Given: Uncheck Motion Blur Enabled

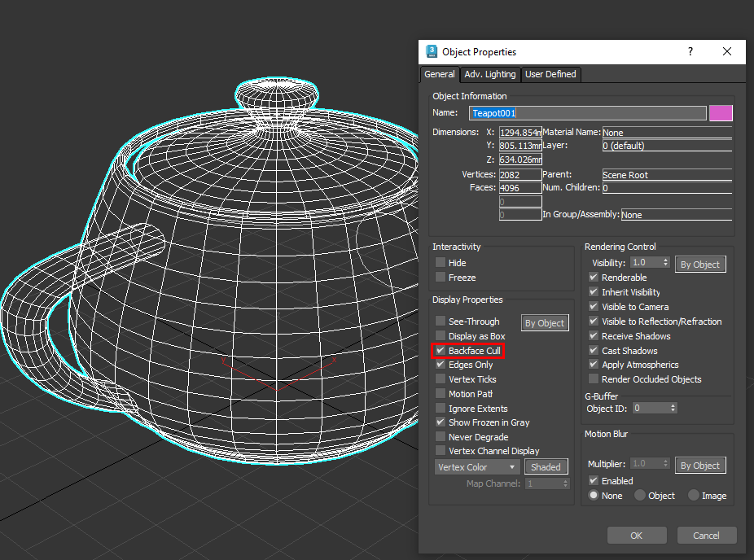Looking at the screenshot, I should pyautogui.click(x=594, y=480).
